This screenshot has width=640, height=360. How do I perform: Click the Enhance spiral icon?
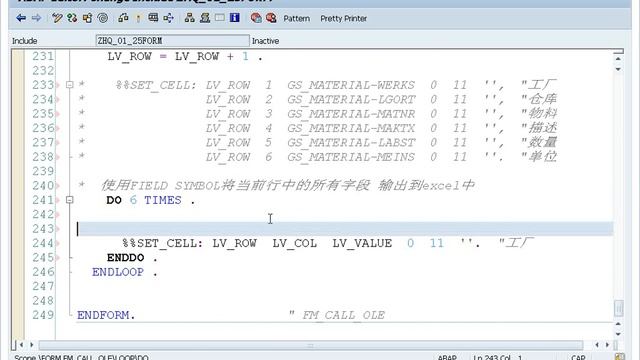103,18
